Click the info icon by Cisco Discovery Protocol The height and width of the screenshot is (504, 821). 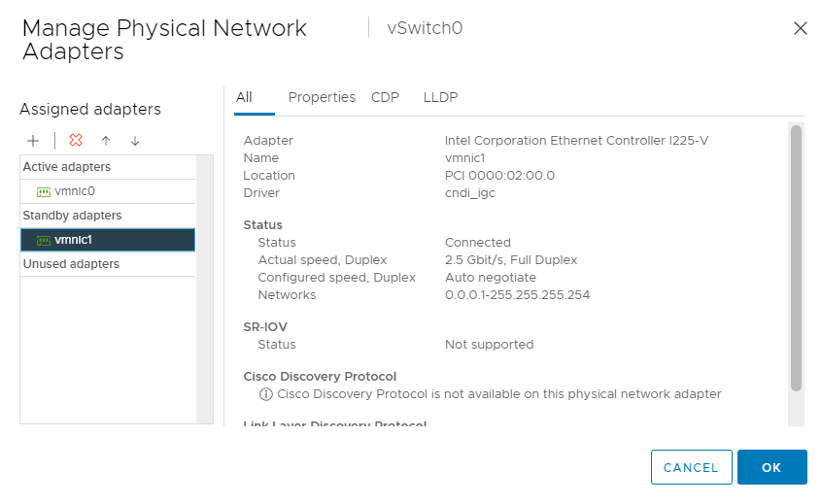[x=265, y=394]
